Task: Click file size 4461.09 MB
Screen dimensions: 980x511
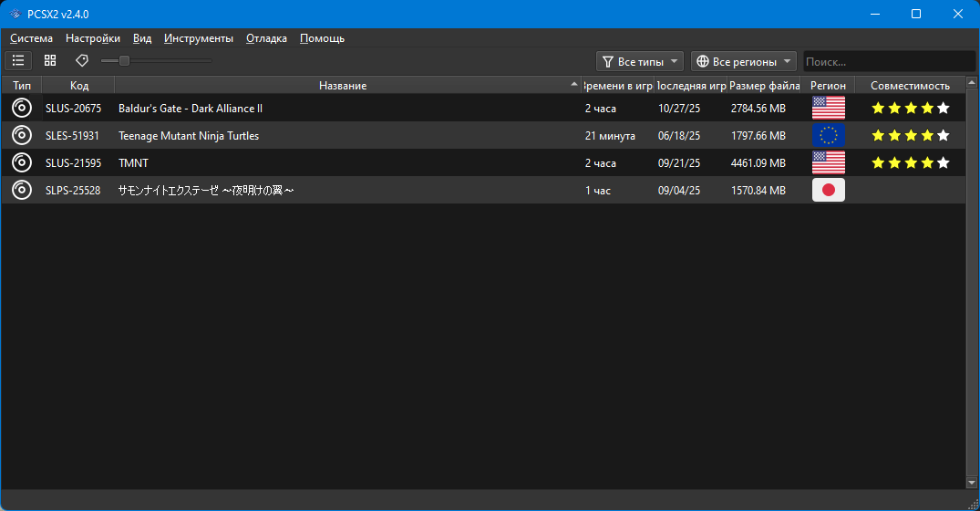Action: [758, 163]
